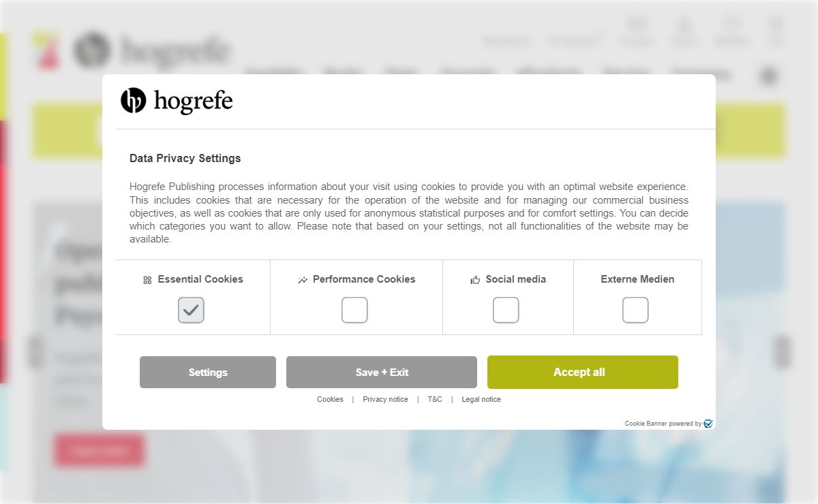The width and height of the screenshot is (818, 504).
Task: Click the blurred search icon in header
Action: click(x=769, y=76)
